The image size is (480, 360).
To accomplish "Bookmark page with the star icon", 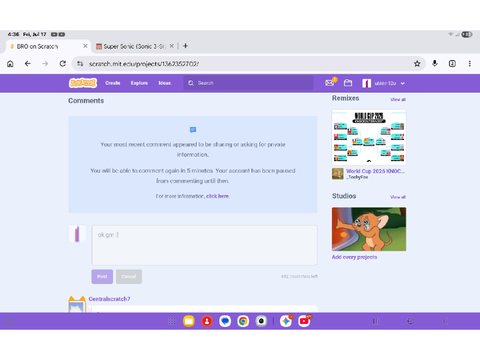I will coord(417,64).
